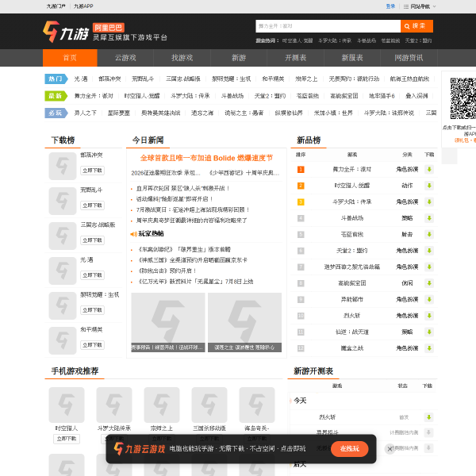Open the orange Bolide headline news link
This screenshot has height=476, width=476.
point(206,158)
